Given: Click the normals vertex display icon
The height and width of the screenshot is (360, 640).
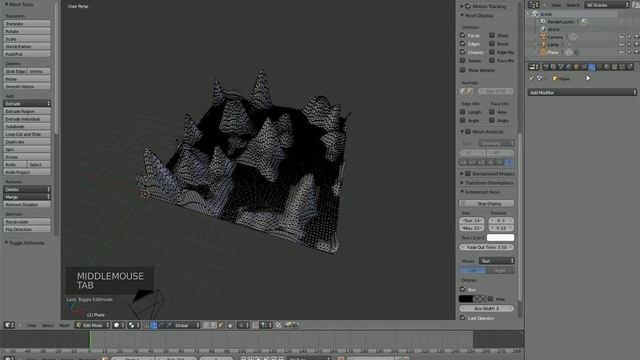Looking at the screenshot, I should click(x=463, y=91).
